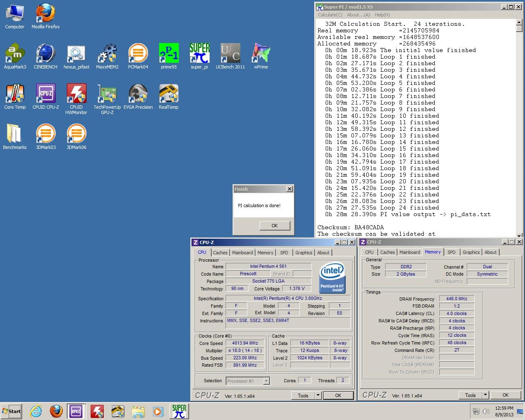The height and width of the screenshot is (420, 525).
Task: Switch to Mainboard tab in right CPU-Z
Action: pos(410,252)
